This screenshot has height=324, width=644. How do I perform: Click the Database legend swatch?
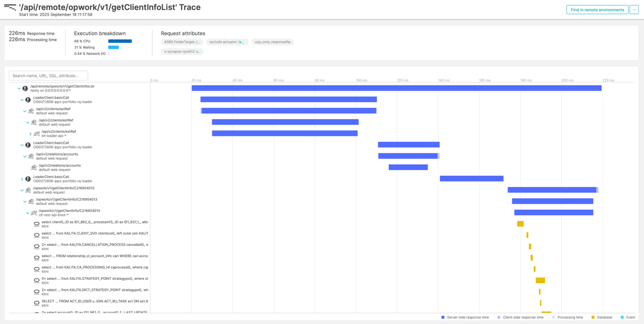click(x=593, y=317)
